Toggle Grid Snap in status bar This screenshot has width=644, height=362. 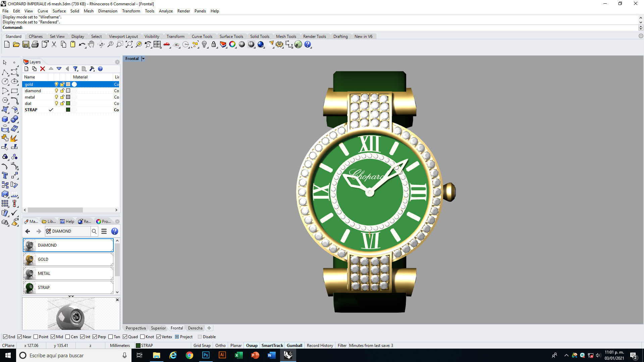coord(202,346)
